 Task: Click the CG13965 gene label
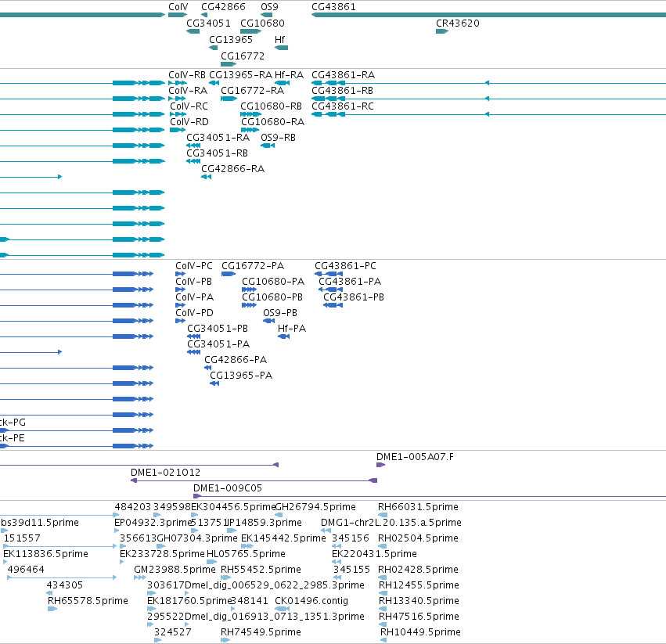click(231, 39)
